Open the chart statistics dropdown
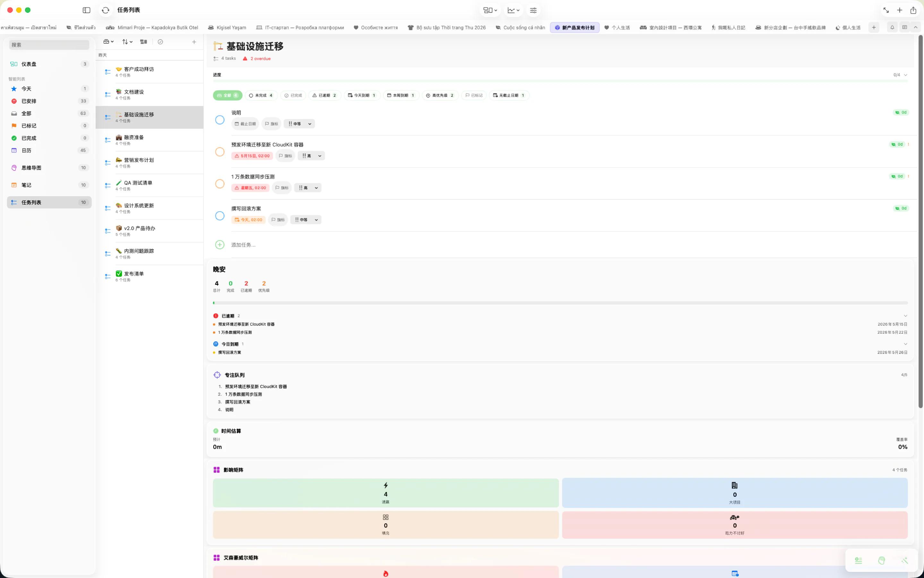Image resolution: width=924 pixels, height=578 pixels. pyautogui.click(x=514, y=10)
